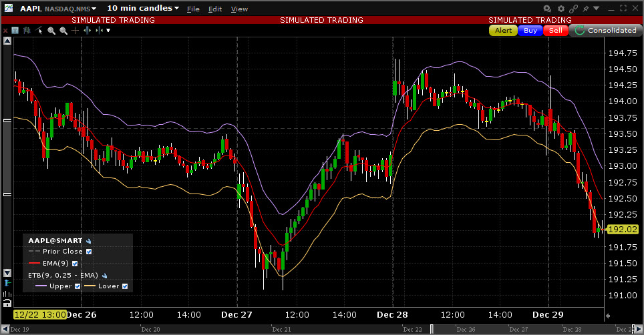Click the wrench icon beside AAPL@SMART
The width and height of the screenshot is (644, 335).
(x=88, y=241)
